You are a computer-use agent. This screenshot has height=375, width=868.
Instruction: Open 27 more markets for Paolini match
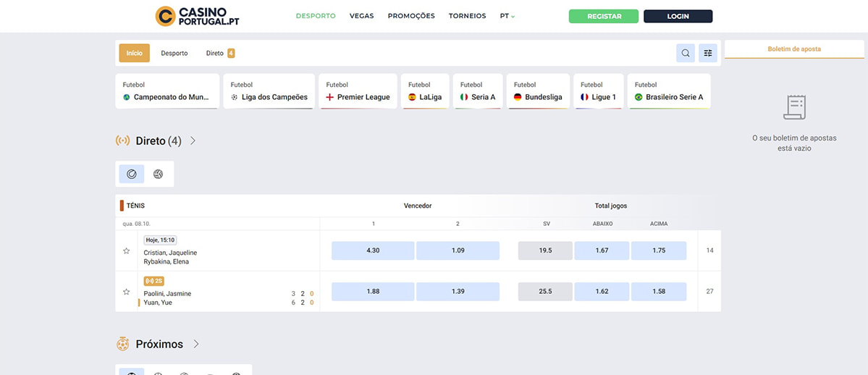[x=709, y=291]
